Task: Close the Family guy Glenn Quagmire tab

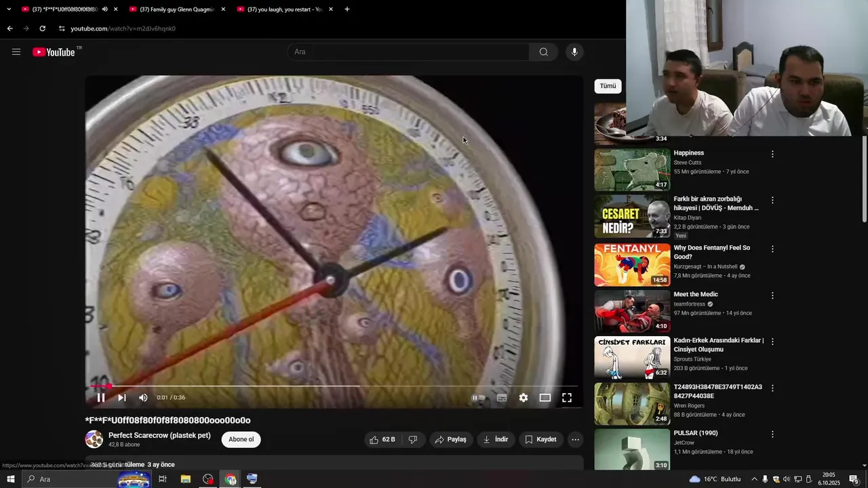Action: (x=223, y=9)
